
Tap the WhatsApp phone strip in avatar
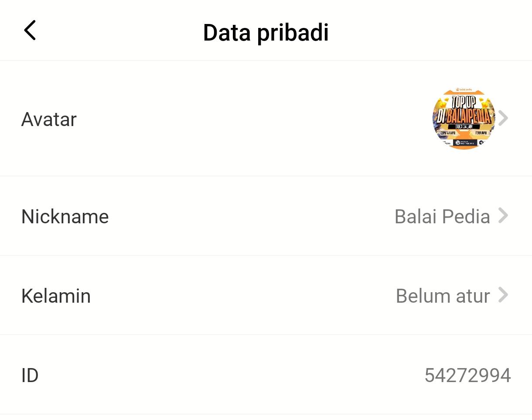pos(465,143)
